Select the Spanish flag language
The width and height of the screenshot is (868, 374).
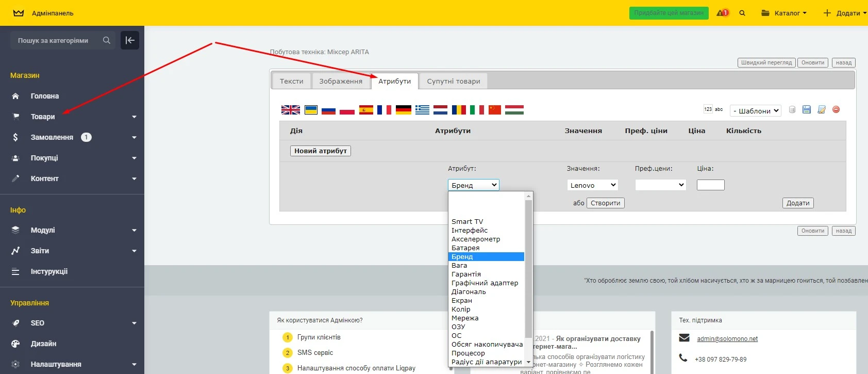366,110
